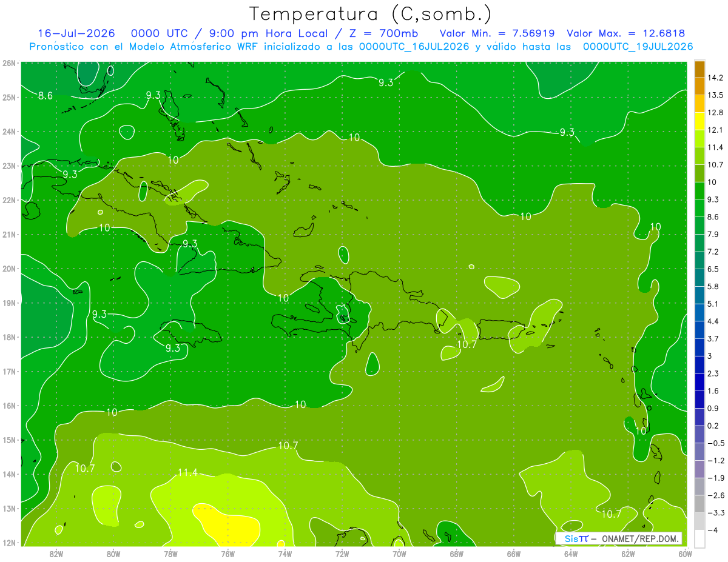This screenshot has height=562, width=728.
Task: Click the '66W' longitude axis label
Action: tap(513, 554)
